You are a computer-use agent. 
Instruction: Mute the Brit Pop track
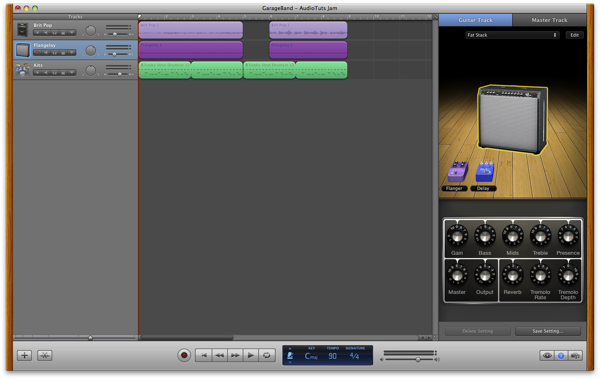click(46, 33)
